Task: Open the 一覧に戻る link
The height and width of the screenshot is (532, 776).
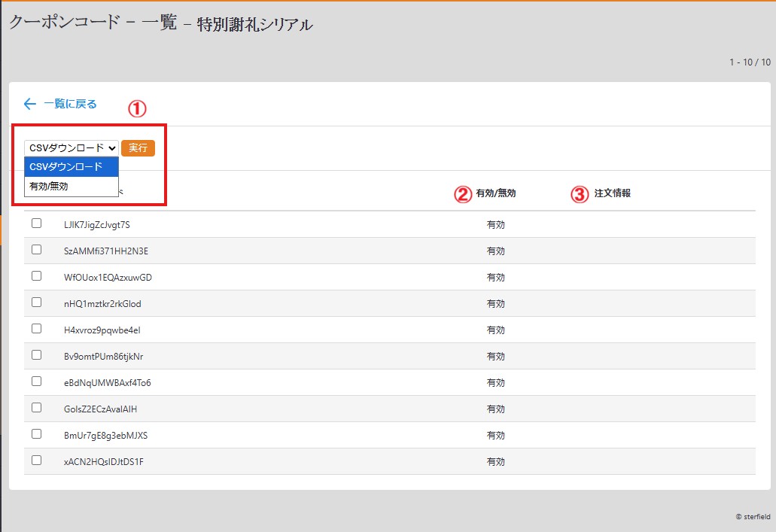Action: tap(70, 105)
